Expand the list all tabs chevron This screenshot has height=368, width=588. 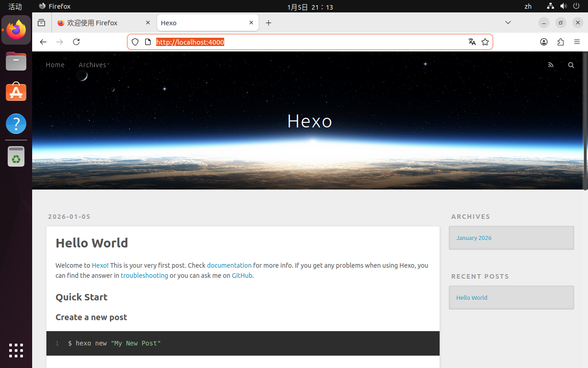(508, 23)
